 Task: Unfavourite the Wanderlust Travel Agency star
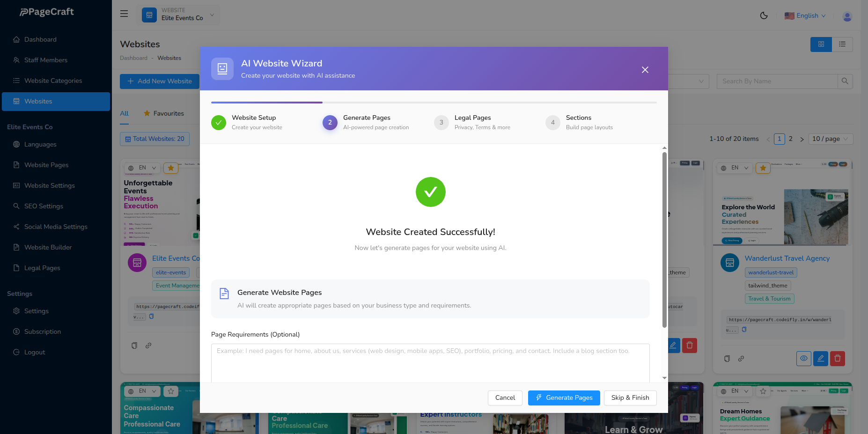tap(763, 168)
